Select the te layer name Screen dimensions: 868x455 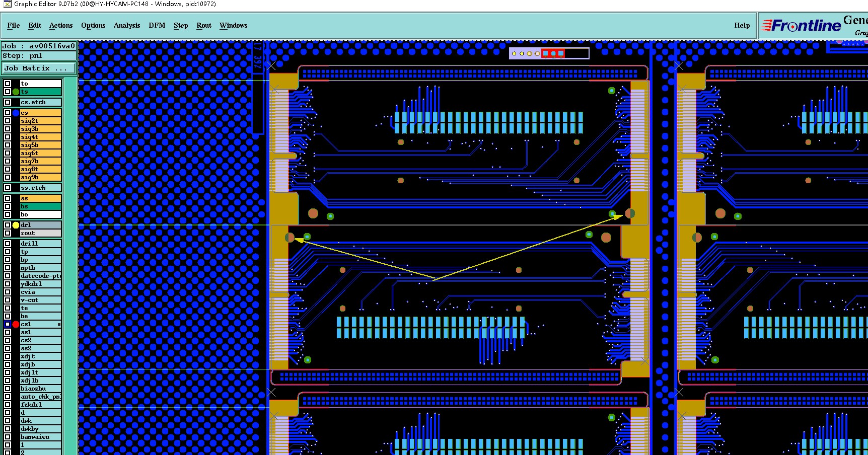click(40, 308)
